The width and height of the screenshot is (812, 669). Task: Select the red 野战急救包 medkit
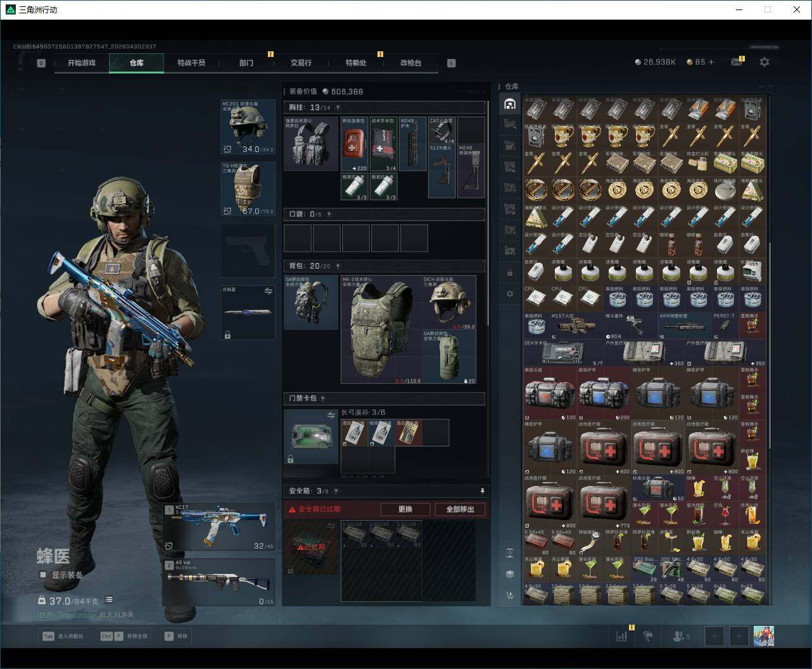[355, 144]
